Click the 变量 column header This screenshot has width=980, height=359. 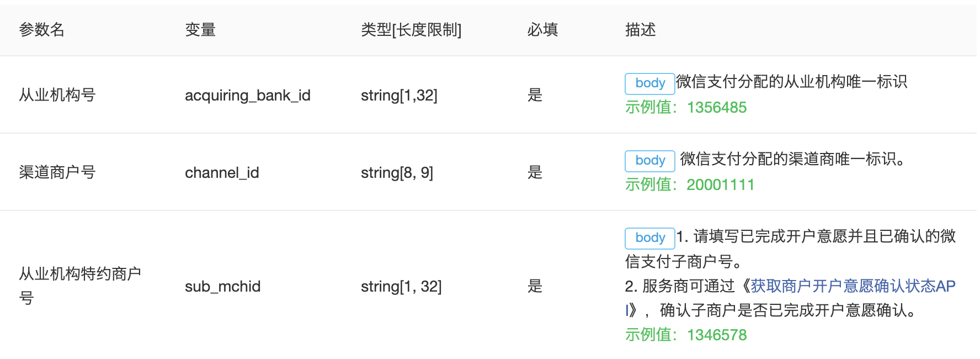click(200, 29)
